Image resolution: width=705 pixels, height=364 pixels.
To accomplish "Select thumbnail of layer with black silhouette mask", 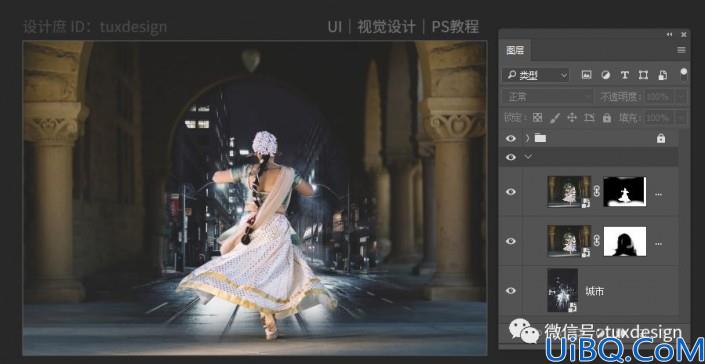I will [569, 241].
